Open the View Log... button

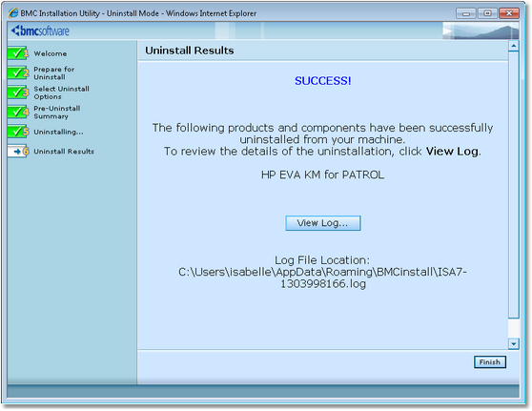pyautogui.click(x=322, y=223)
